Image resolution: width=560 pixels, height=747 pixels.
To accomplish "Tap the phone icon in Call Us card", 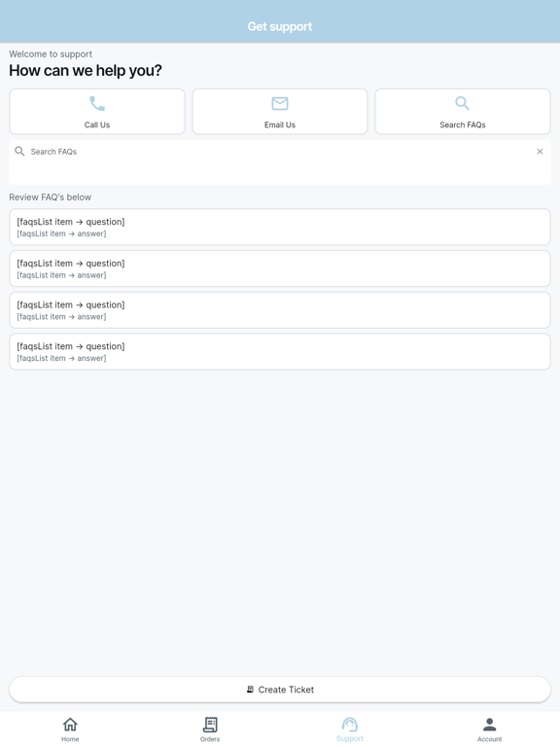I will point(97,103).
